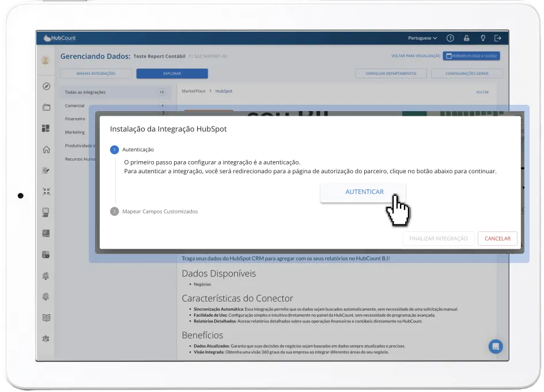The height and width of the screenshot is (392, 544).
Task: Select step 2 Mapear Campos Customizados
Action: [x=154, y=211]
